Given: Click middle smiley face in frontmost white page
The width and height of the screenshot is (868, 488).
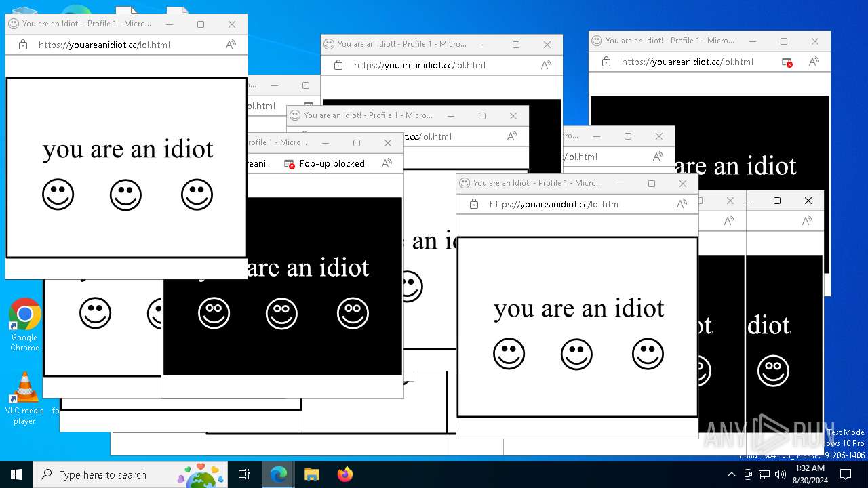Looking at the screenshot, I should (x=576, y=354).
